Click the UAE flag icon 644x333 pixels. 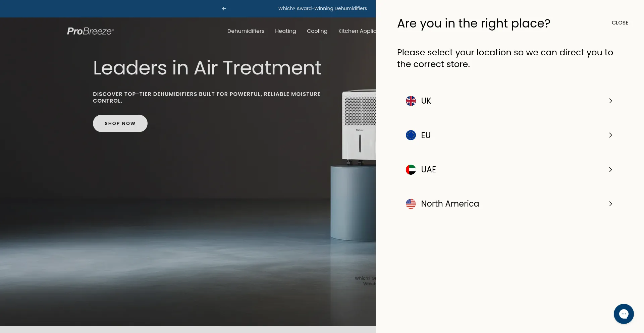pos(411,170)
